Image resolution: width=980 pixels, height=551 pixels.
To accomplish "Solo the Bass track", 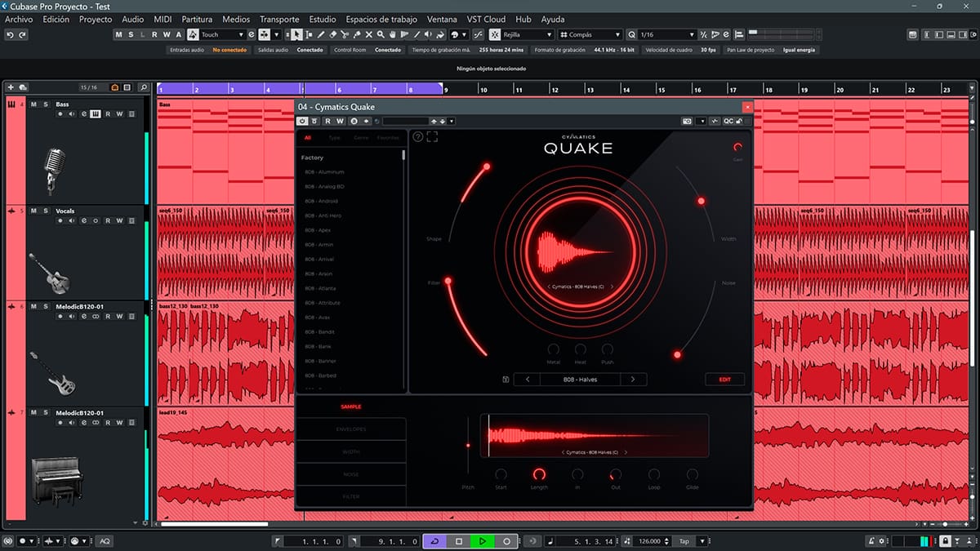I will [46, 104].
